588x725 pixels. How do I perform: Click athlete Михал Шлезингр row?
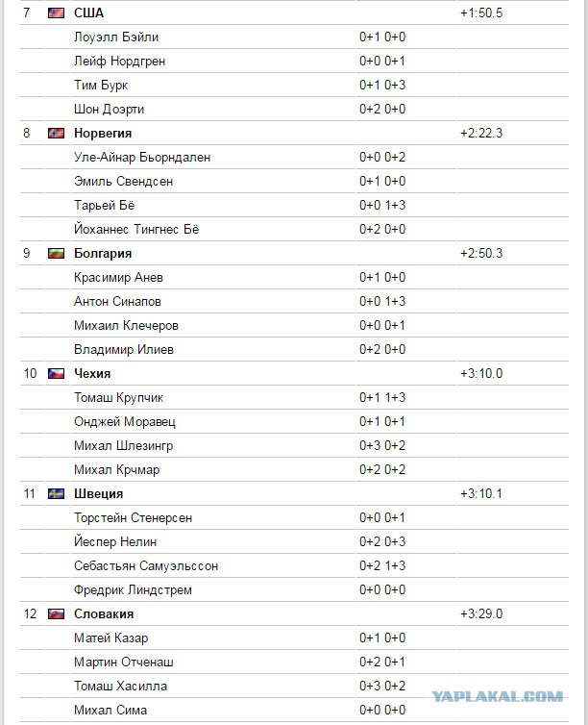click(294, 446)
